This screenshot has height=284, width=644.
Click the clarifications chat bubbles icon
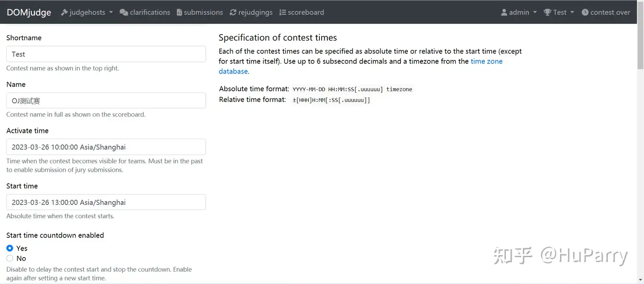[x=124, y=13]
